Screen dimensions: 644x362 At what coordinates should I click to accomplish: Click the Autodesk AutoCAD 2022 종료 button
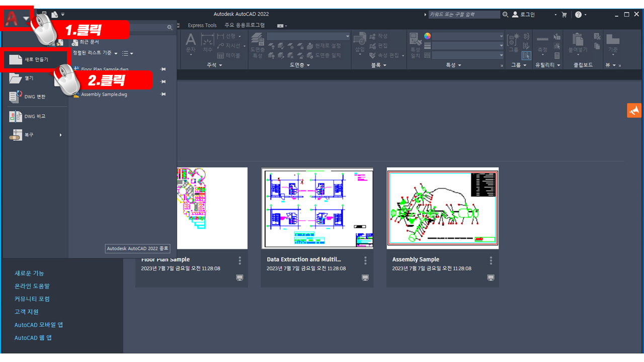point(138,248)
